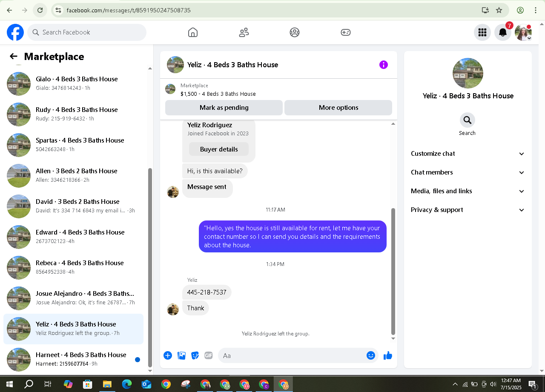Open the Gialo conversation
This screenshot has height=392, width=545.
click(x=73, y=83)
